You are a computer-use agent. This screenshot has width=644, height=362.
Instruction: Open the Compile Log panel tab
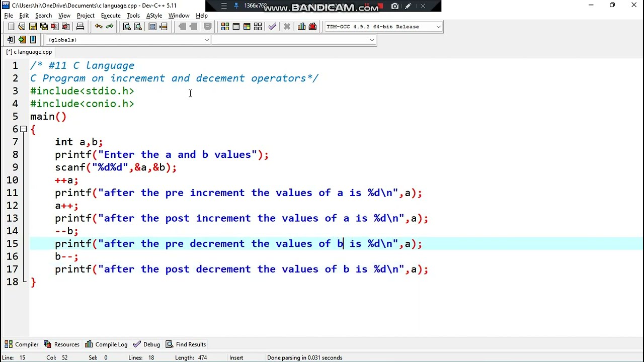pos(106,344)
